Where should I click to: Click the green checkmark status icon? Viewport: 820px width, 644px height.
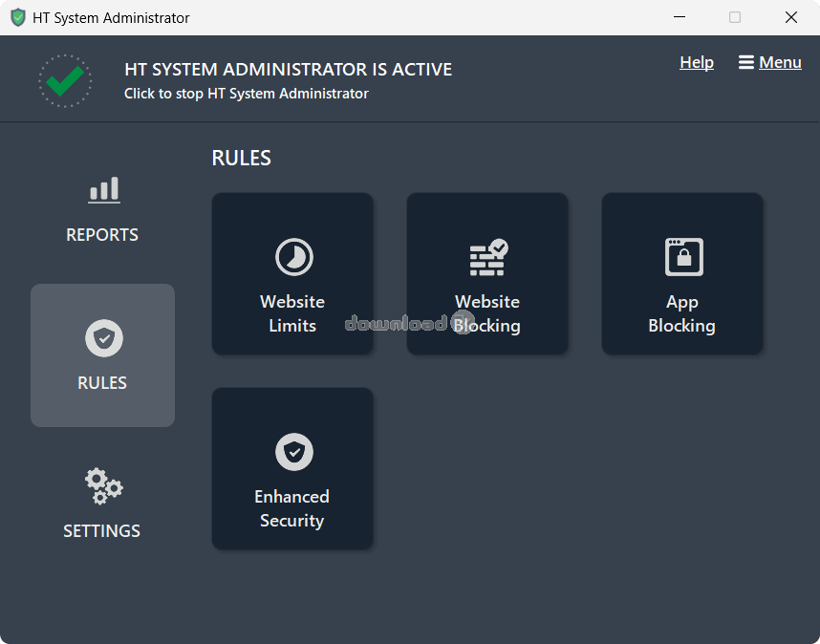pyautogui.click(x=65, y=81)
